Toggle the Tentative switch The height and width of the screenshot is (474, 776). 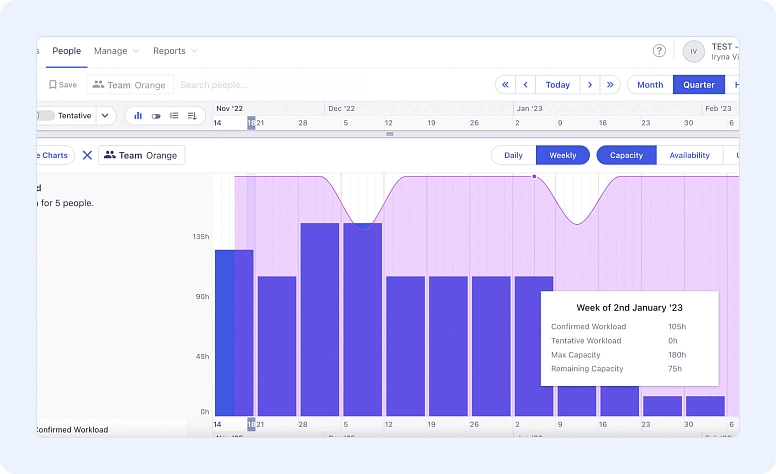pyautogui.click(x=45, y=116)
